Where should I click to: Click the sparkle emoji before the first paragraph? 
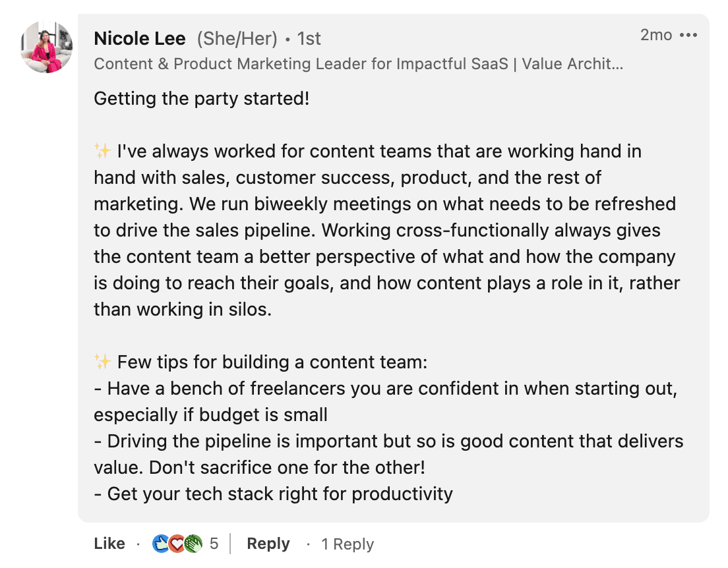point(104,150)
